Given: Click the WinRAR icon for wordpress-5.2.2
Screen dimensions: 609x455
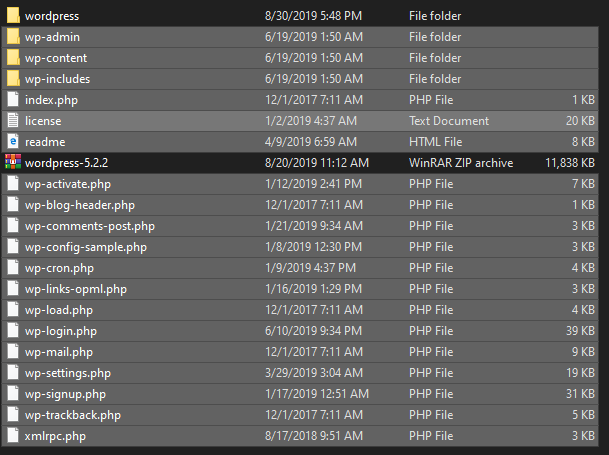Looking at the screenshot, I should coord(12,163).
